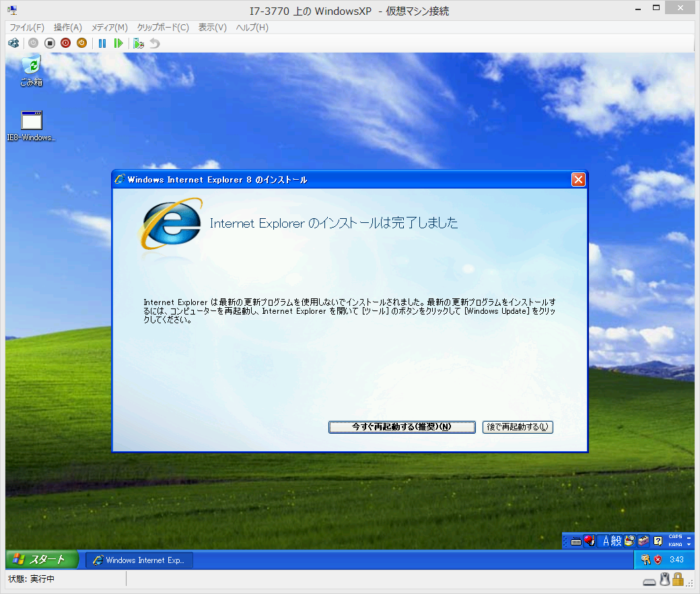Shut down the VM with the red power icon
This screenshot has width=700, height=594.
click(x=66, y=43)
